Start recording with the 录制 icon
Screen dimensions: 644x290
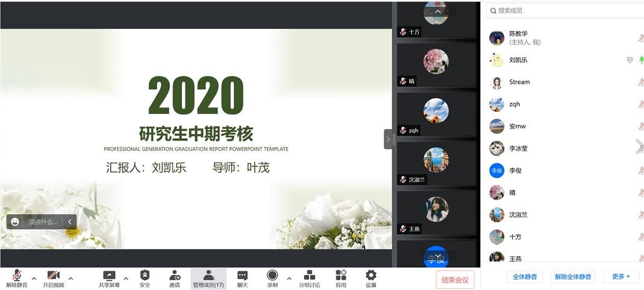coord(272,276)
